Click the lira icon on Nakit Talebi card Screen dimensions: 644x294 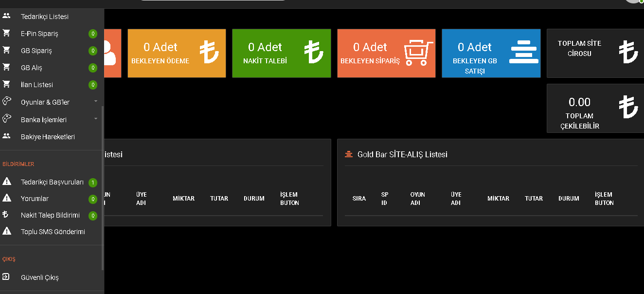point(314,52)
